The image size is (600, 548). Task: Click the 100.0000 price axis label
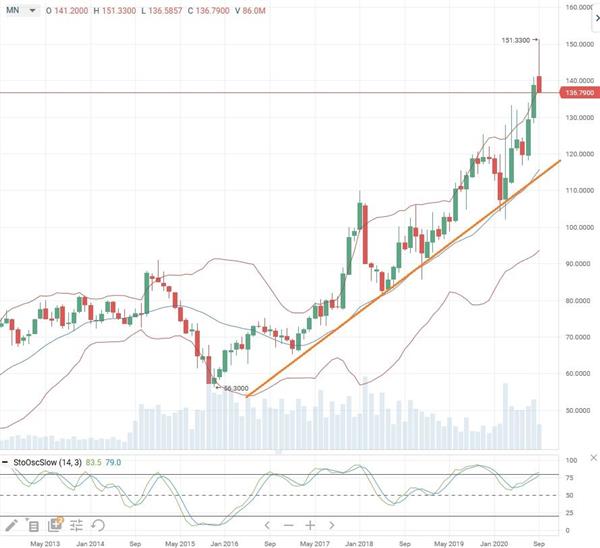click(580, 227)
